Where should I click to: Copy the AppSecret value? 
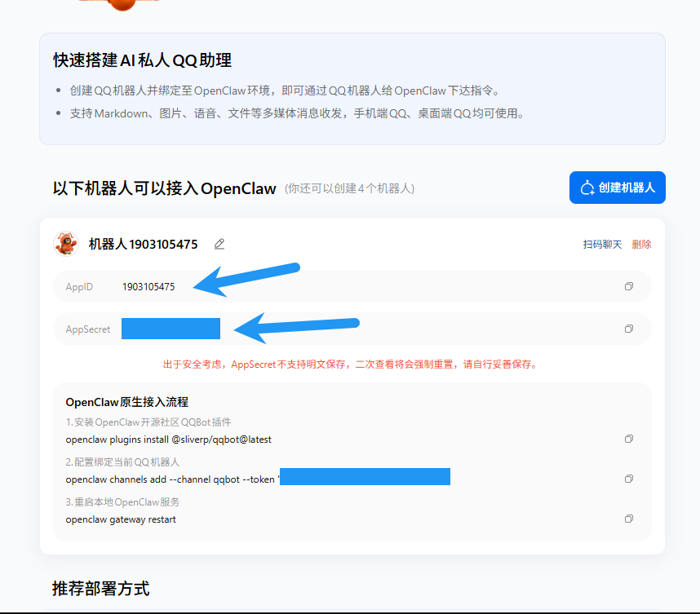pyautogui.click(x=628, y=329)
